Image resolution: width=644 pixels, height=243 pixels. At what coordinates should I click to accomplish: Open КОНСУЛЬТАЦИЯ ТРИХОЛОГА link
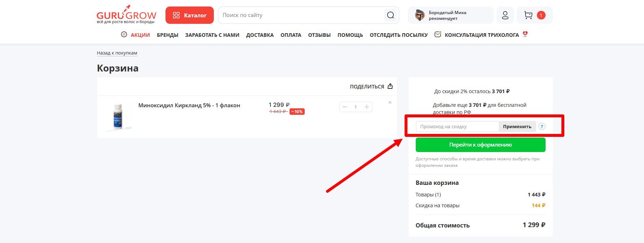coord(482,35)
